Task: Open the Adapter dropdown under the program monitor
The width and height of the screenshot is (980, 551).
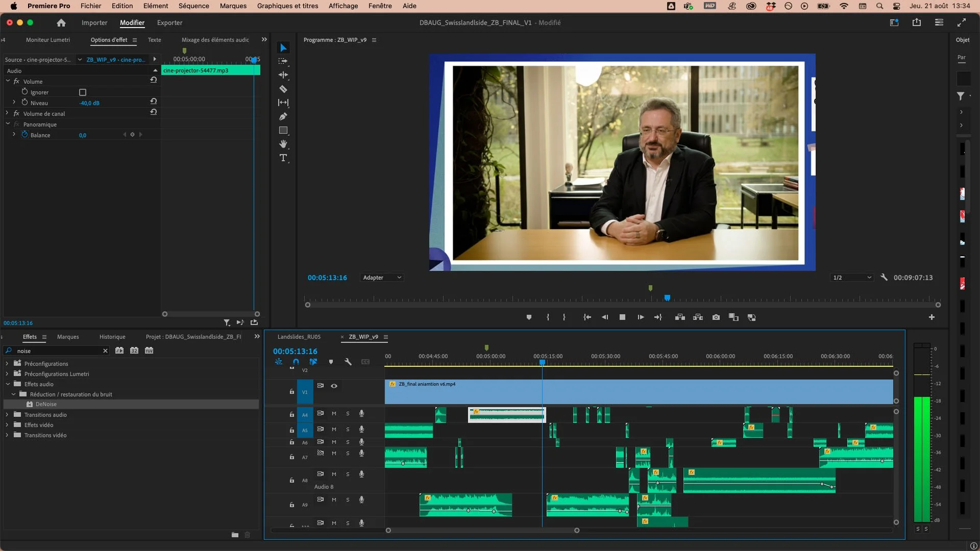Action: [x=381, y=277]
